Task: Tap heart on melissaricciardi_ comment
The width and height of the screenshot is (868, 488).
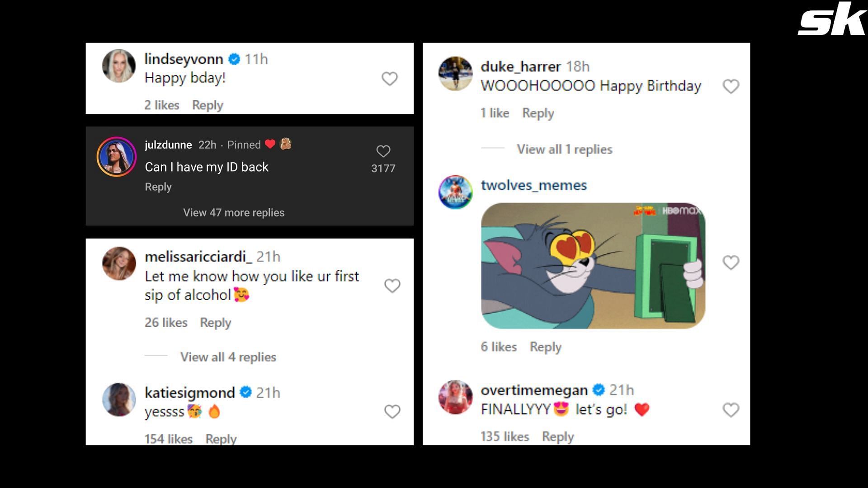Action: (x=392, y=286)
